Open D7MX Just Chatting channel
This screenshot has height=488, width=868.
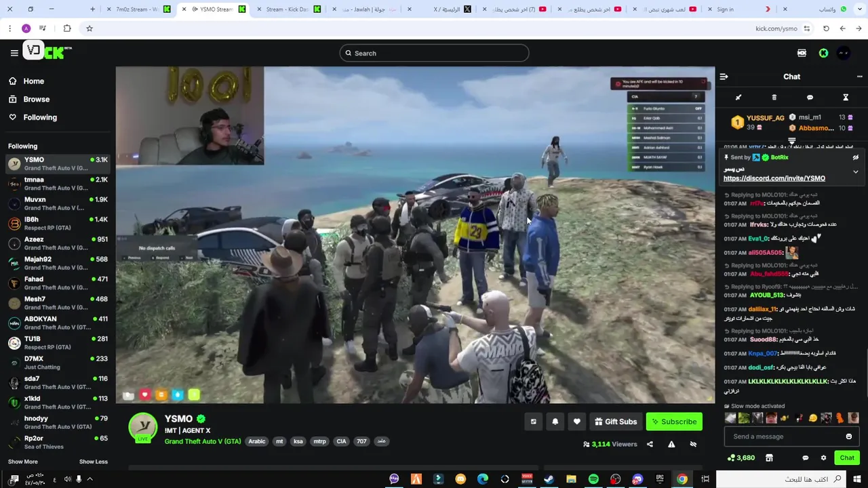tap(58, 363)
